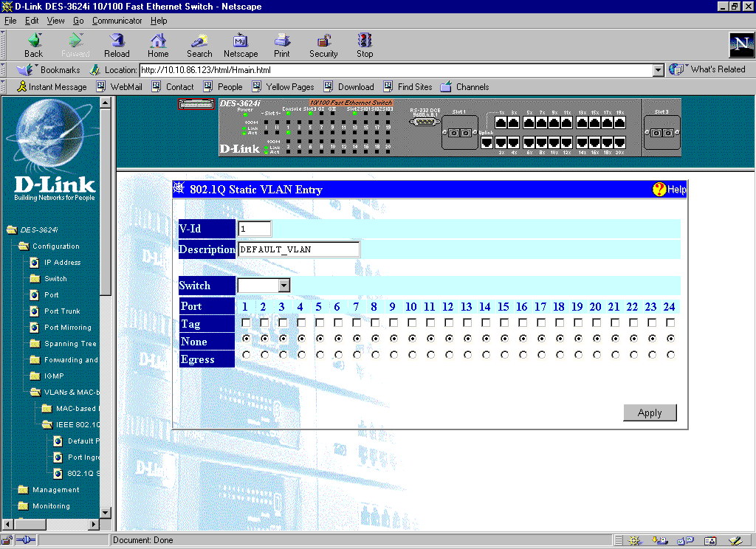Click the Home toolbar icon
The height and width of the screenshot is (549, 756).
(158, 41)
